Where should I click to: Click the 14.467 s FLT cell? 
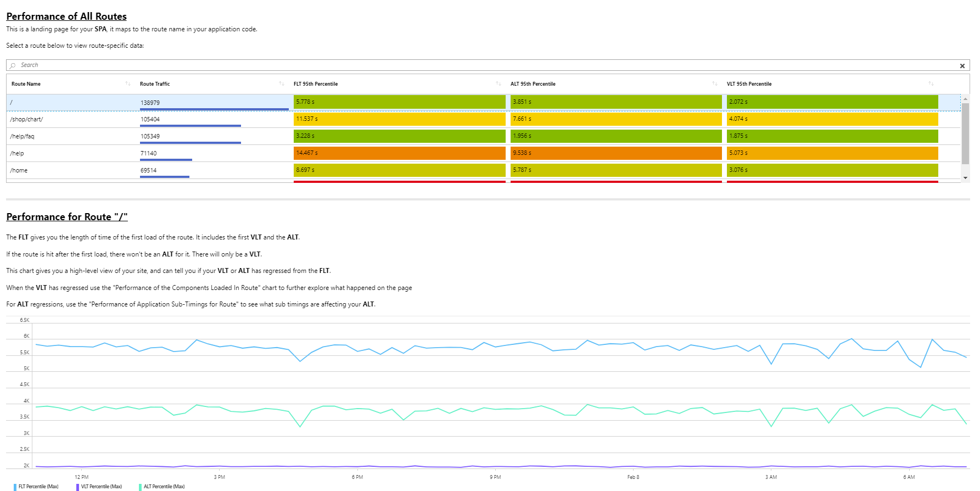[400, 153]
